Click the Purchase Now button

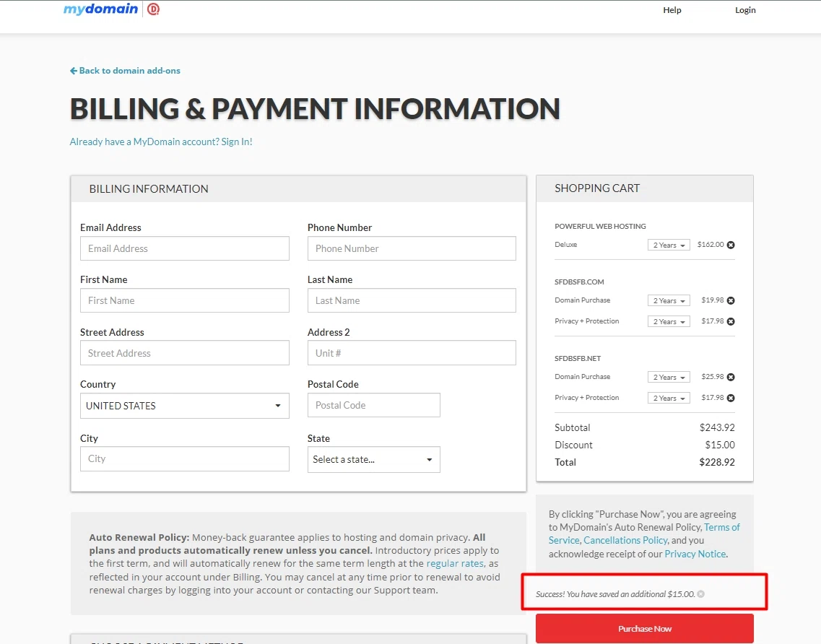click(x=645, y=629)
